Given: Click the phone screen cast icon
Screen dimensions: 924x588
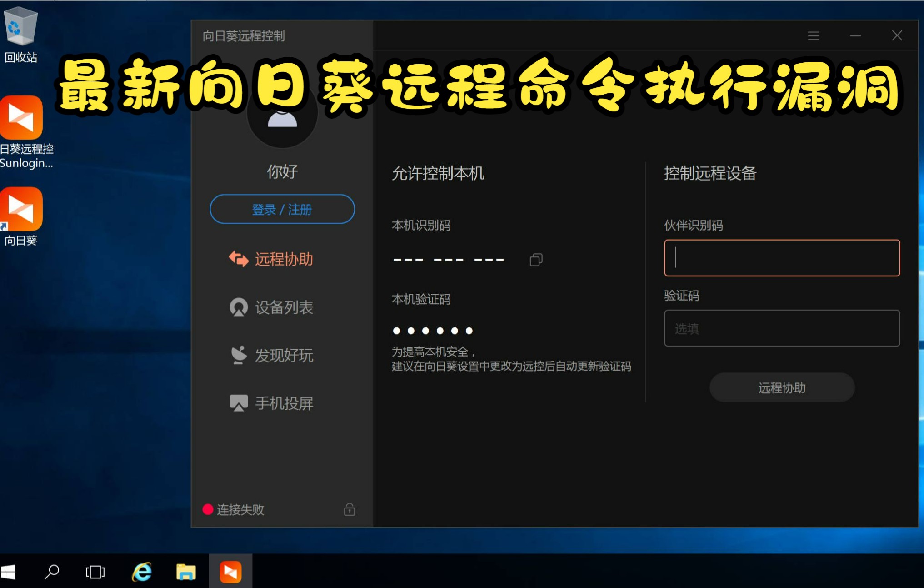Looking at the screenshot, I should [x=239, y=403].
